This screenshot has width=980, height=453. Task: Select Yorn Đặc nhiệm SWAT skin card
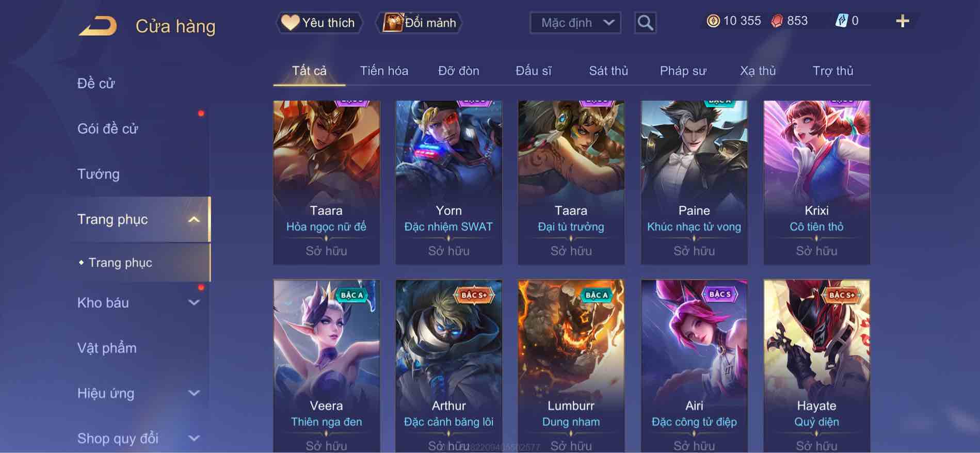click(448, 183)
